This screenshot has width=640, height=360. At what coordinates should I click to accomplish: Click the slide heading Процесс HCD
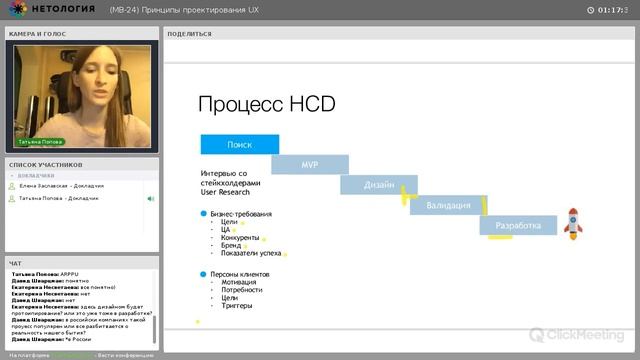(267, 104)
